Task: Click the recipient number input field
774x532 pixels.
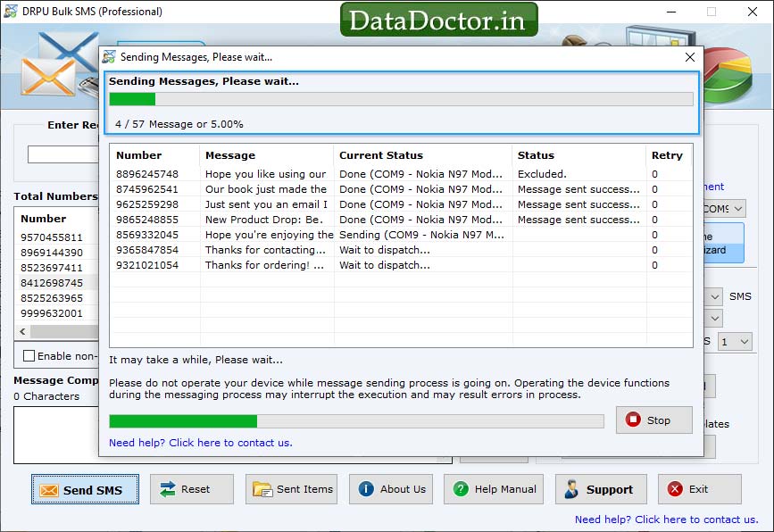Action: click(x=63, y=154)
